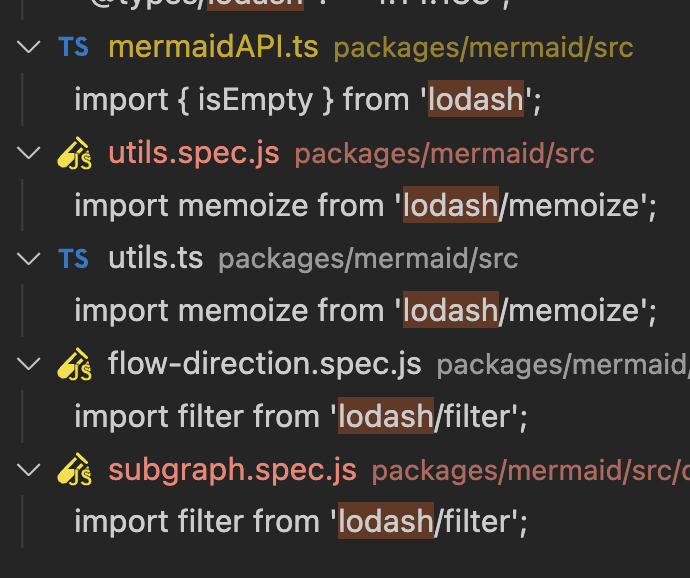
Task: Collapse the subgraph.spec.js results chevron
Action: (x=29, y=470)
